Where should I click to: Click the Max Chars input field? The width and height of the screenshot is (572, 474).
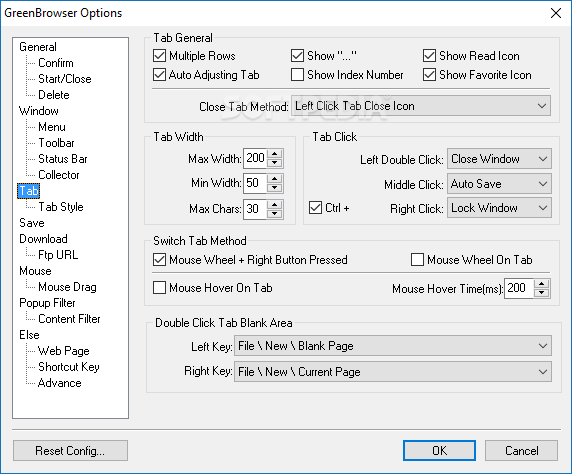tap(255, 209)
